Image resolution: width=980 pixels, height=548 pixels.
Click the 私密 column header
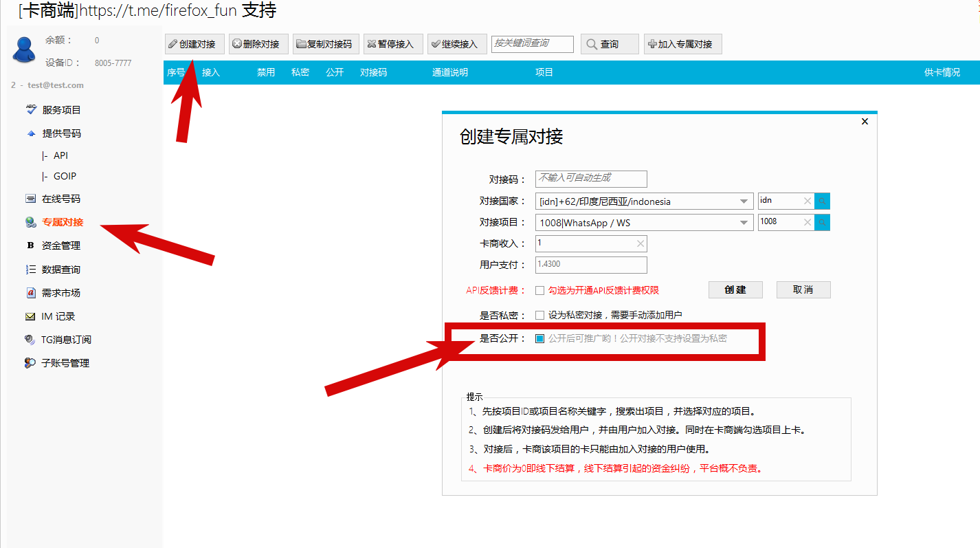click(x=300, y=72)
